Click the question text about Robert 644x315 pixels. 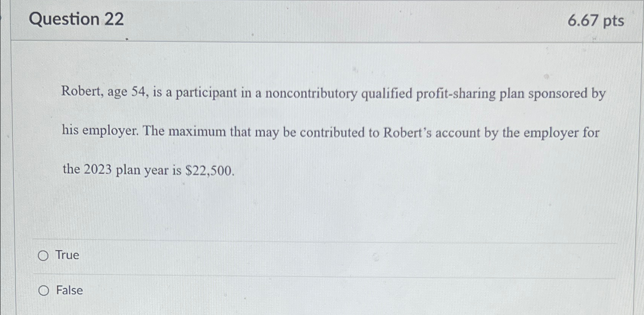[334, 131]
